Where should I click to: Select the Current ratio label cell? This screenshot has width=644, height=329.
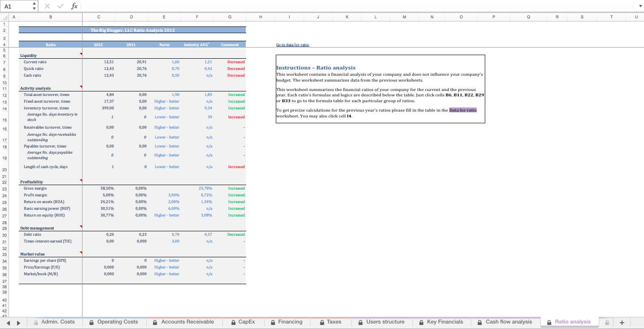(50, 62)
